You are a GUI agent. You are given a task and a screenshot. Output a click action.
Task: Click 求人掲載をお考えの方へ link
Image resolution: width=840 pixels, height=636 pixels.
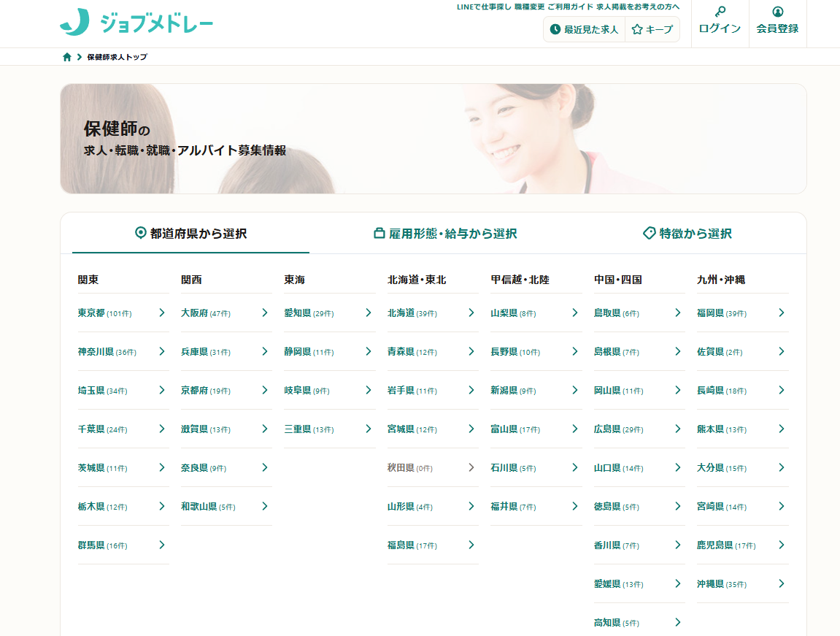click(638, 7)
